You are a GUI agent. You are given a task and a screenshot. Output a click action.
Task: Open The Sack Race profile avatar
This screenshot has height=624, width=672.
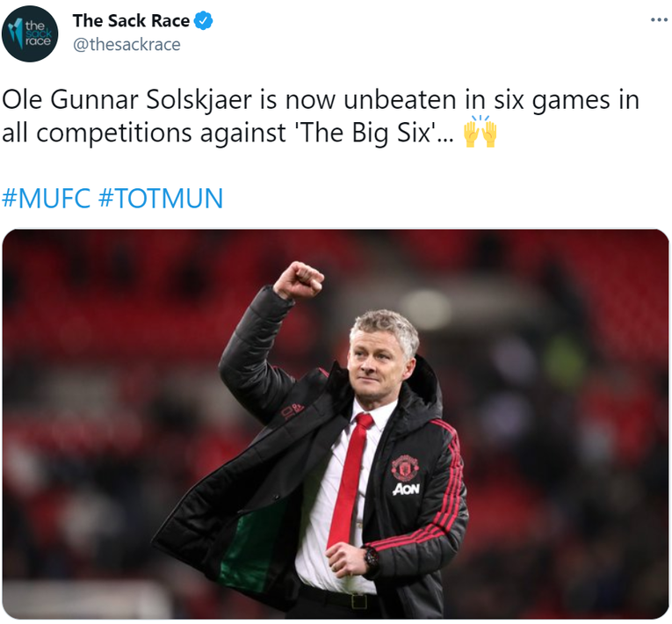(x=30, y=33)
